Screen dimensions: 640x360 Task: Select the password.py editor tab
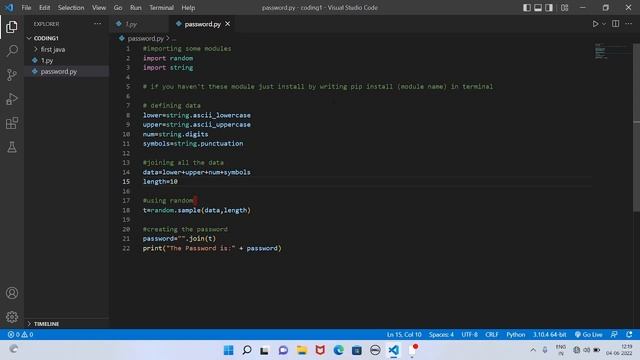coord(202,24)
